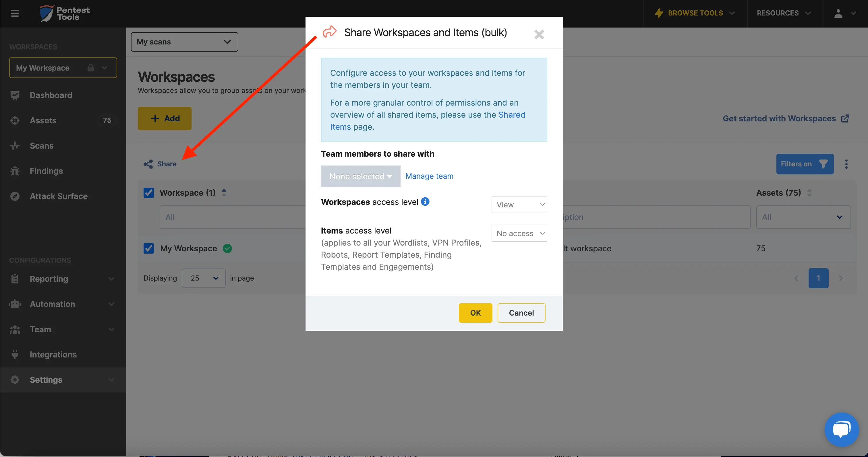Click the Manage team link
Screen dimensions: 868x457
429,176
